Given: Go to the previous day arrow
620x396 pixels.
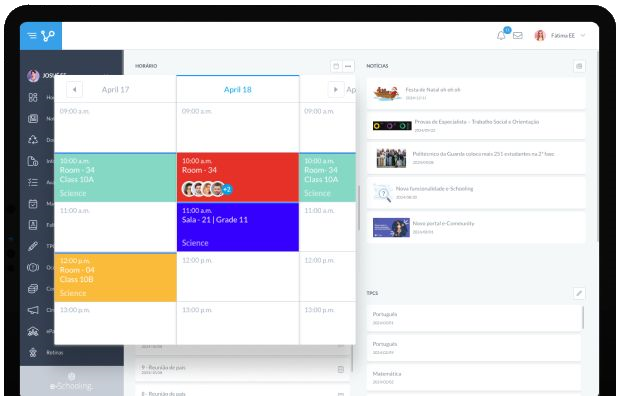Looking at the screenshot, I should pyautogui.click(x=74, y=89).
